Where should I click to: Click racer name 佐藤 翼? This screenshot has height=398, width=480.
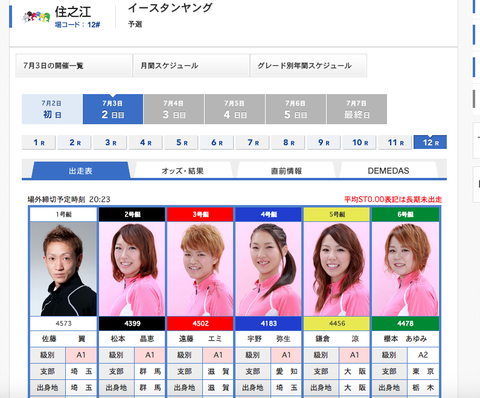click(x=63, y=339)
